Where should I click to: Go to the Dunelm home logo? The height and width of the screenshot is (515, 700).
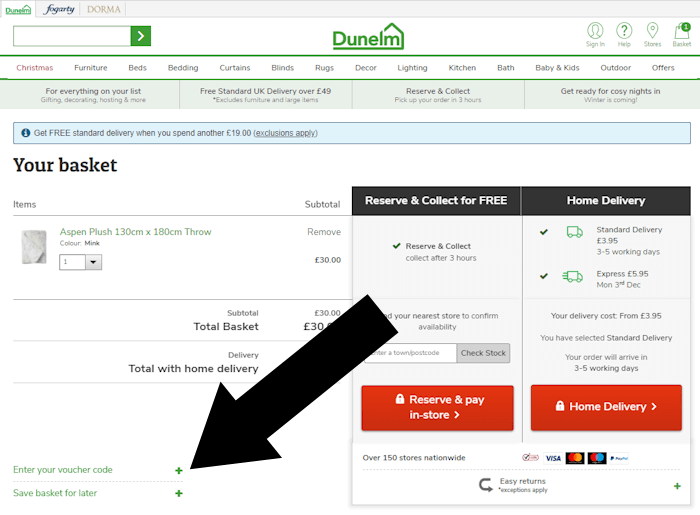pos(368,37)
